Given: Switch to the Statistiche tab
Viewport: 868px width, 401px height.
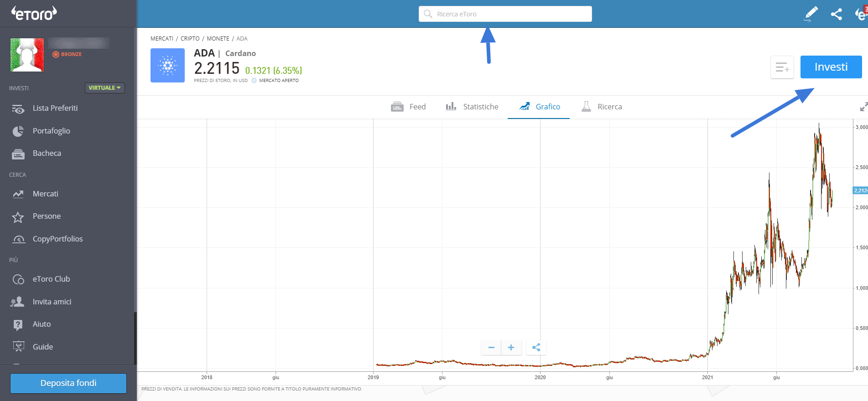Looking at the screenshot, I should tap(472, 107).
